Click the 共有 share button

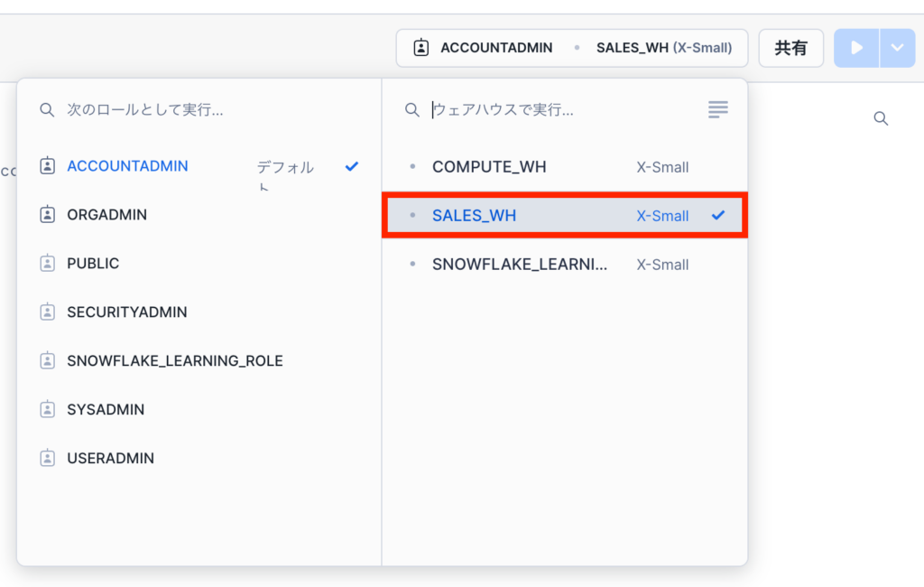[790, 48]
